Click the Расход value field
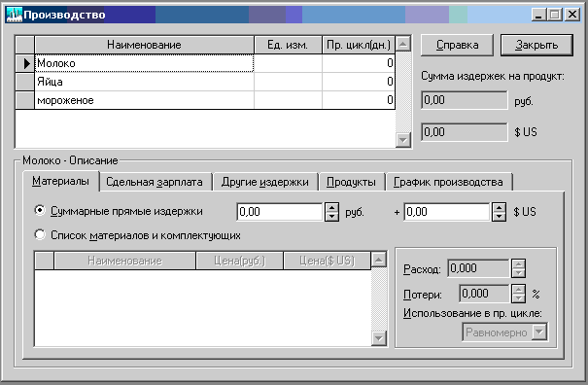 478,268
